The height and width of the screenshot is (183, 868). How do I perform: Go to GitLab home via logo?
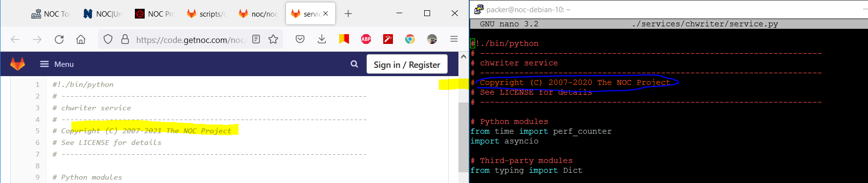tap(18, 64)
